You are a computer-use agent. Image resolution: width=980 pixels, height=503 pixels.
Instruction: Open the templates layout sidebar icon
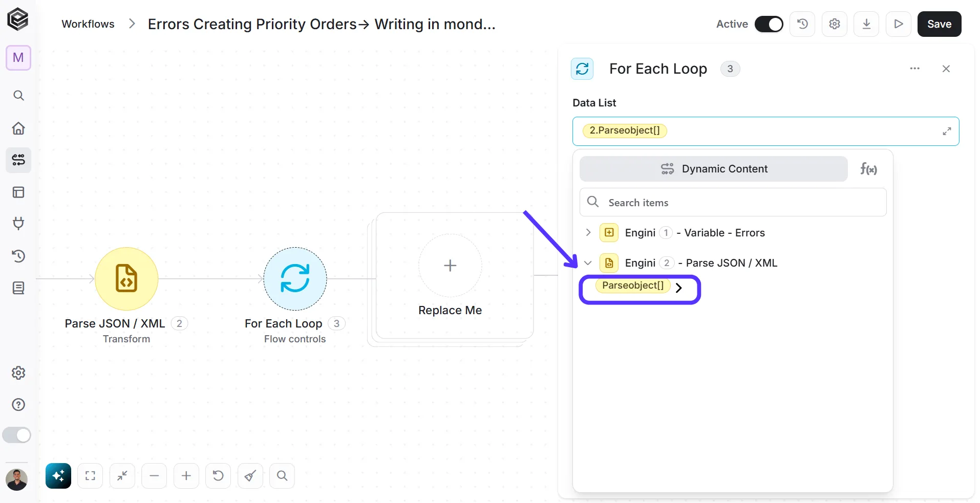[18, 192]
